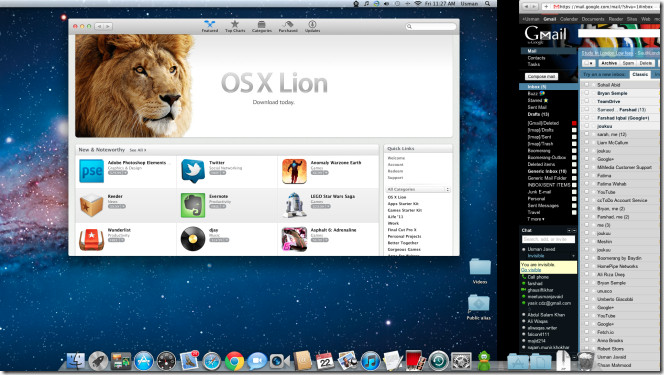Open App Store from the Dock
Viewport: 664px width, 375px height.
(144, 361)
